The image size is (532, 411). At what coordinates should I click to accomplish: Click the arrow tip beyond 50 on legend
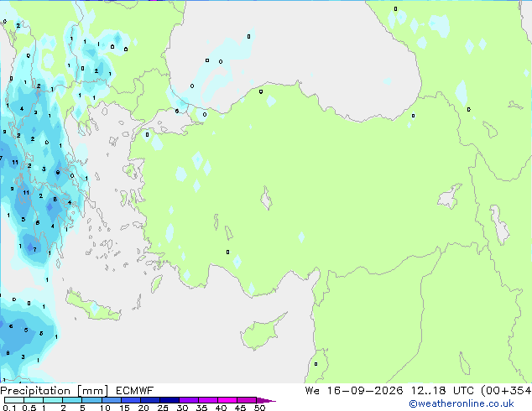coord(268,400)
